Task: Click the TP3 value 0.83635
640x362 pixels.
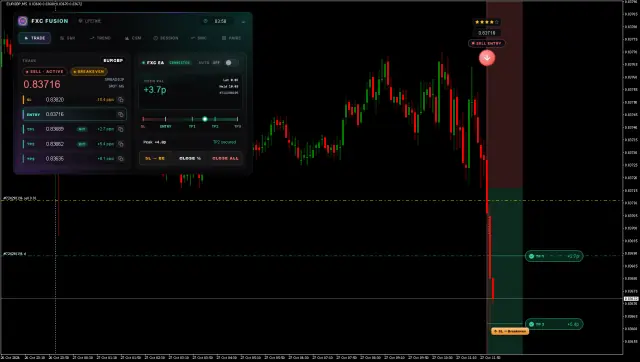Action: 55,158
